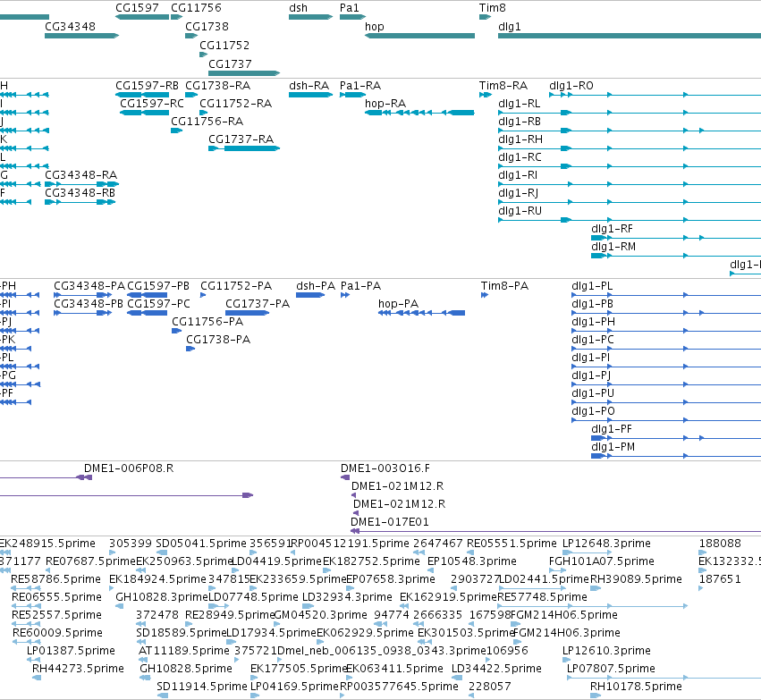Select protein label dlg1-PM

tap(613, 447)
